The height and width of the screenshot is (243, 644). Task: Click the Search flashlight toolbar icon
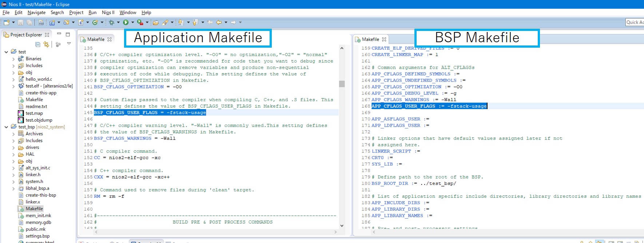165,23
